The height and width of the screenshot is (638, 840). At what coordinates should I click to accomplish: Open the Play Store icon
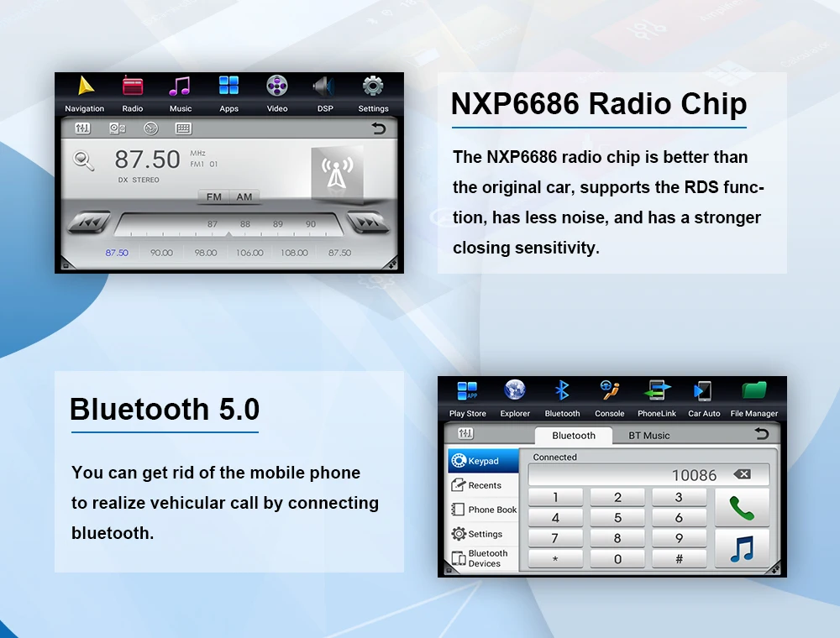tap(468, 399)
